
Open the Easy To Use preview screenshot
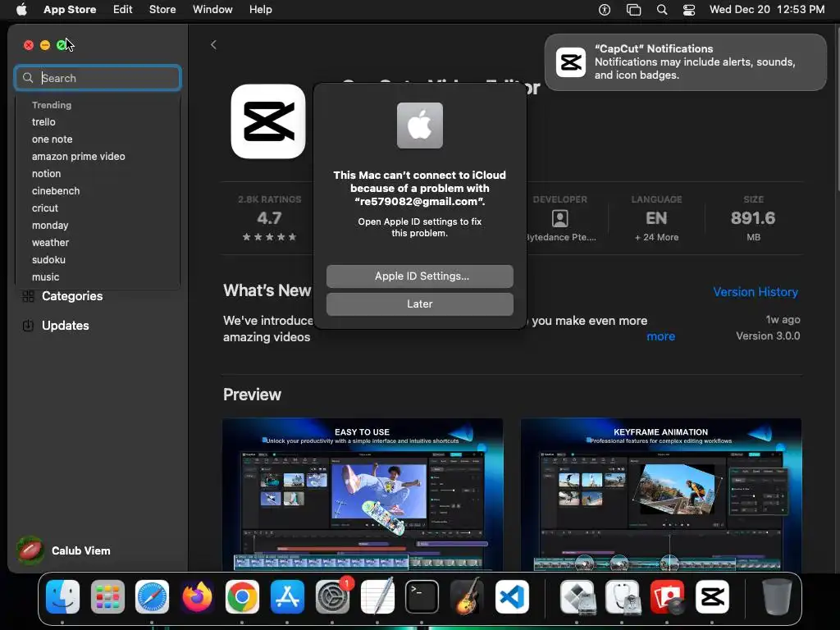tap(363, 495)
